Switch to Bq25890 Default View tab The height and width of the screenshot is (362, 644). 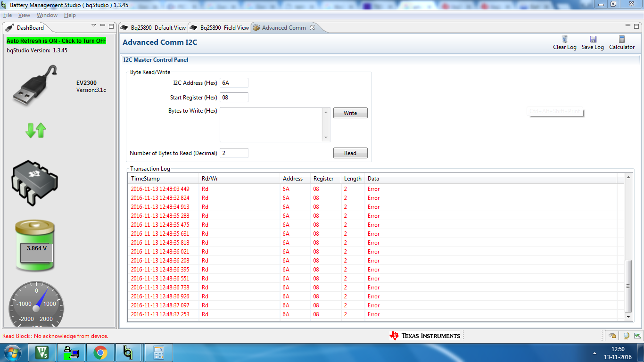(x=153, y=28)
